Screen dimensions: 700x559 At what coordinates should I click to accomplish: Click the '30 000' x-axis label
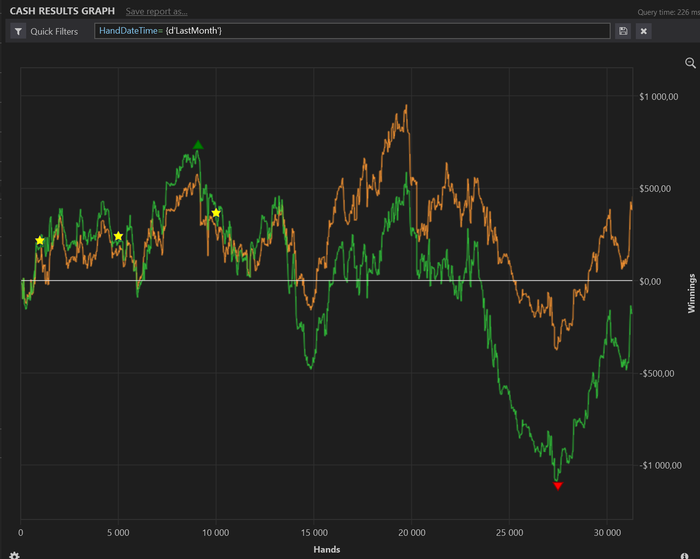[x=607, y=533]
